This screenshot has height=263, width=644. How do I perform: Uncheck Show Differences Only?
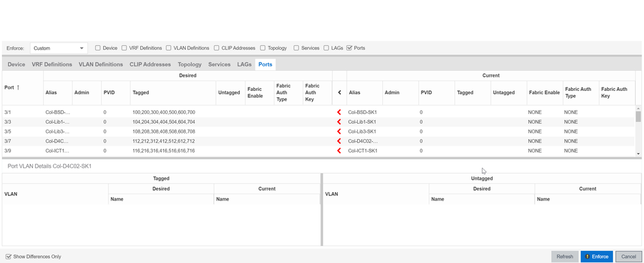[x=8, y=257]
